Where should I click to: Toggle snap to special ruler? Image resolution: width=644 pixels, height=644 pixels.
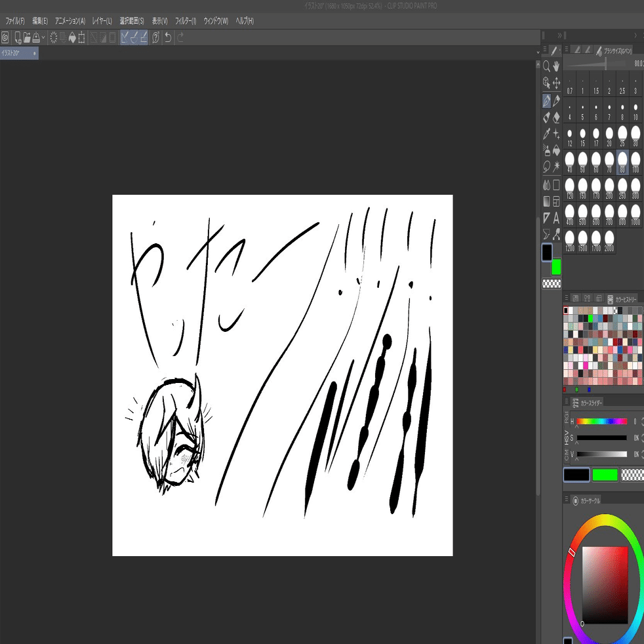[x=134, y=38]
